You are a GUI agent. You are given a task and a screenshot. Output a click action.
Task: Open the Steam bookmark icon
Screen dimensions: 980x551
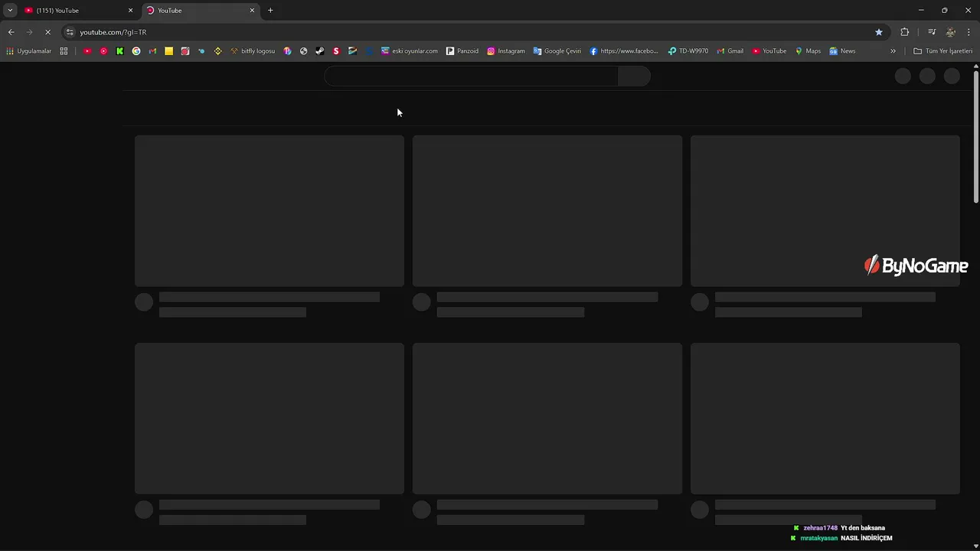(319, 51)
